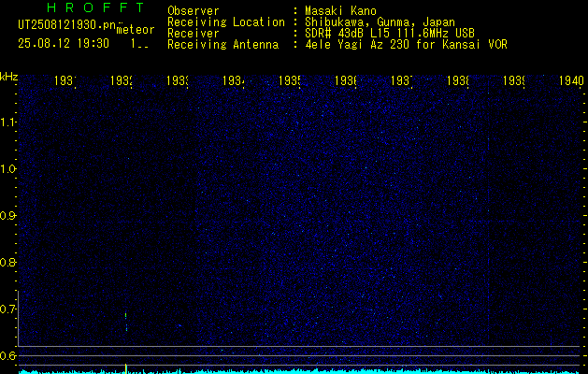Screen dimensions: 588x374
Task: Select the location Shibukawa, Gunma, Japan
Action: (380, 22)
